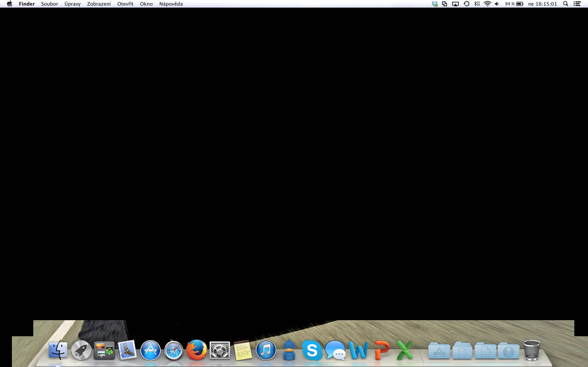
Task: Open the Zobrazení menu
Action: [99, 4]
